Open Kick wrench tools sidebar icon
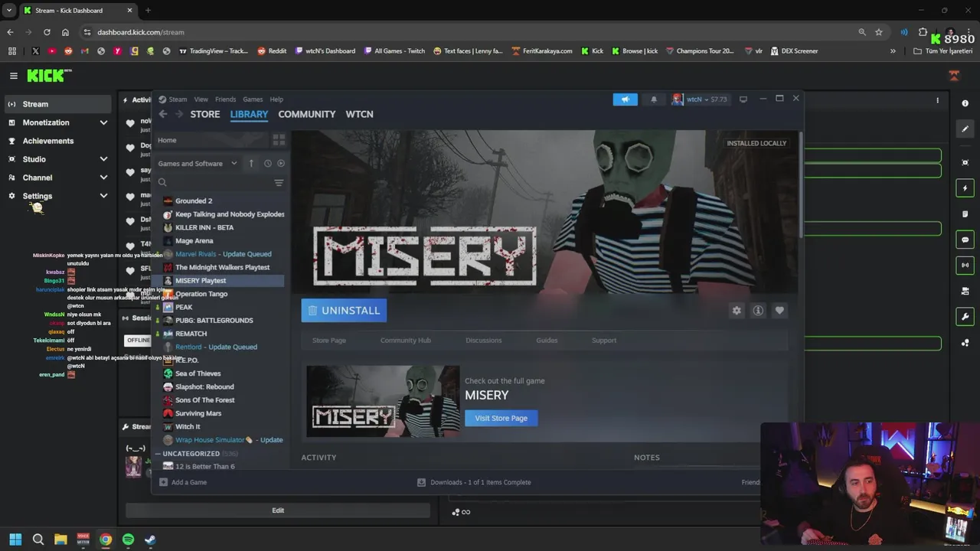The image size is (980, 551). [965, 317]
